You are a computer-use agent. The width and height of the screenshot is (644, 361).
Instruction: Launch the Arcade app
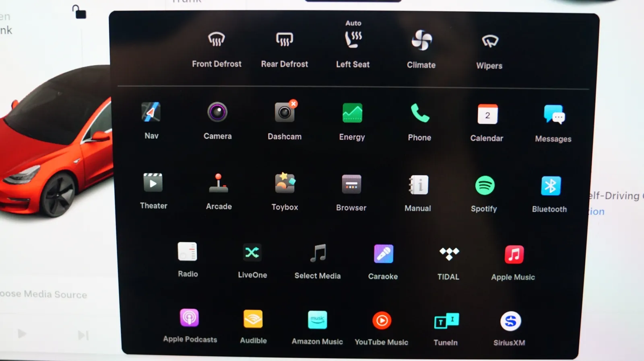(x=219, y=183)
